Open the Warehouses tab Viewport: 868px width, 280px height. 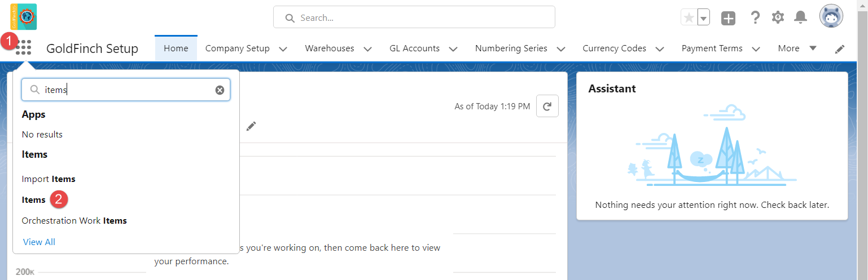coord(330,48)
